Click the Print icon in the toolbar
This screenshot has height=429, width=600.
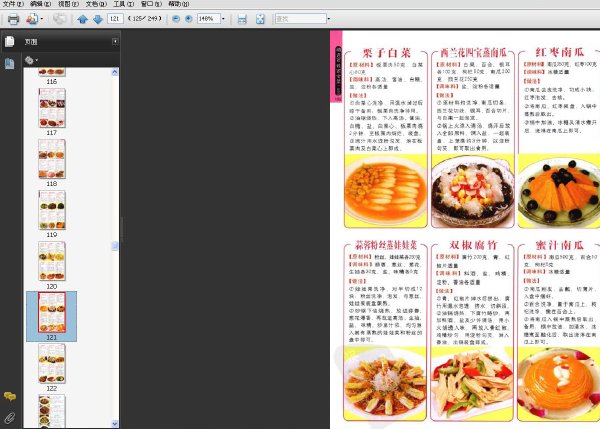click(13, 19)
